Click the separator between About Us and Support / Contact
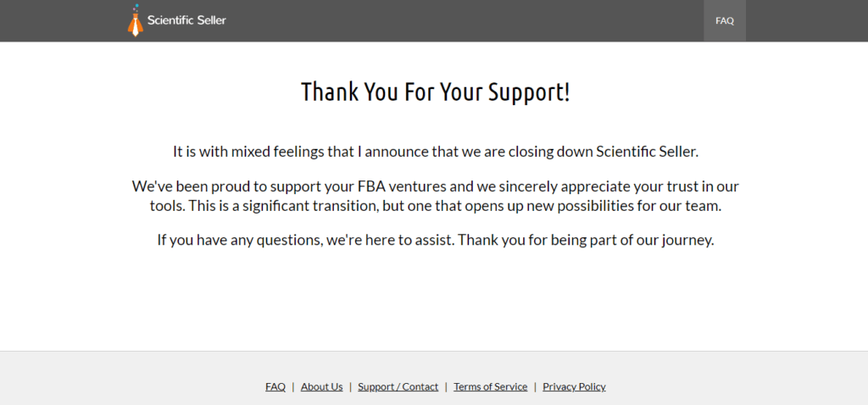This screenshot has height=405, width=868. point(350,386)
